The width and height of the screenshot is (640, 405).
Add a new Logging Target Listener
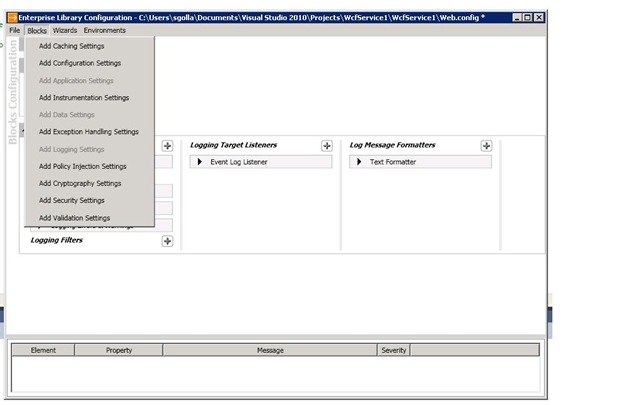click(327, 146)
